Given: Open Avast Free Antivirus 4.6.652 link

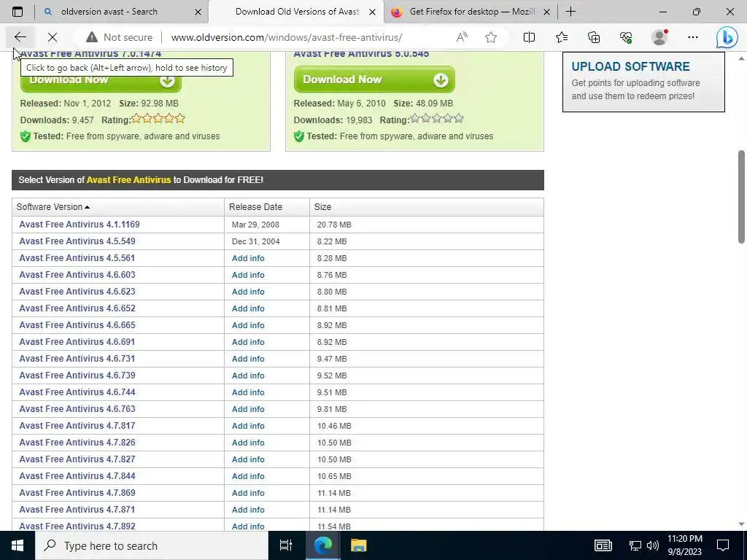Looking at the screenshot, I should coord(77,308).
